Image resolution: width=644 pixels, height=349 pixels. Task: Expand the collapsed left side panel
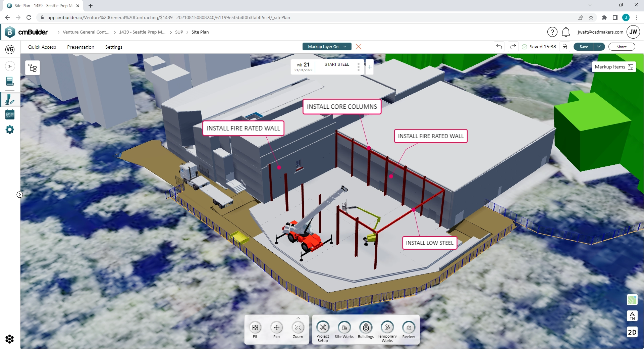tap(20, 194)
